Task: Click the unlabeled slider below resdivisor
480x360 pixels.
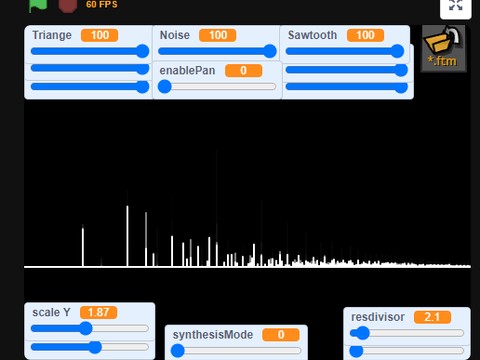Action: [x=407, y=351]
